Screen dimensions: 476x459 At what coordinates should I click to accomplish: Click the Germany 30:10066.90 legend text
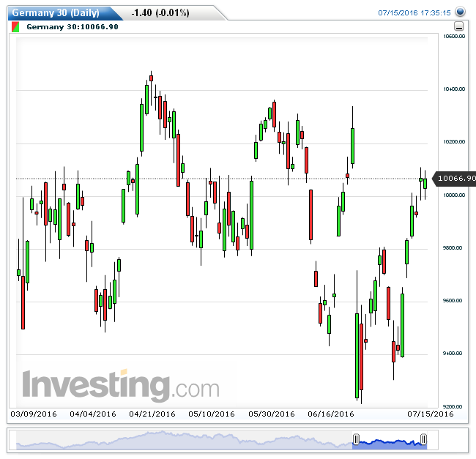click(x=72, y=26)
